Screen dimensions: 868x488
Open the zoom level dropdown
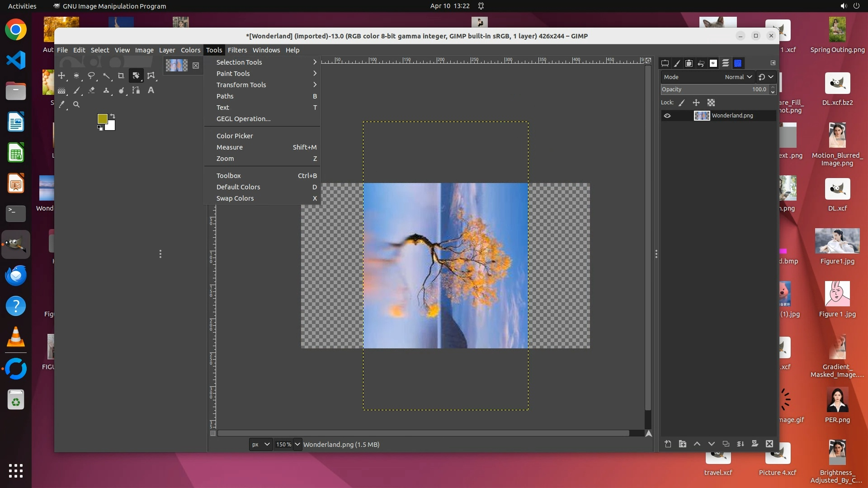(297, 444)
